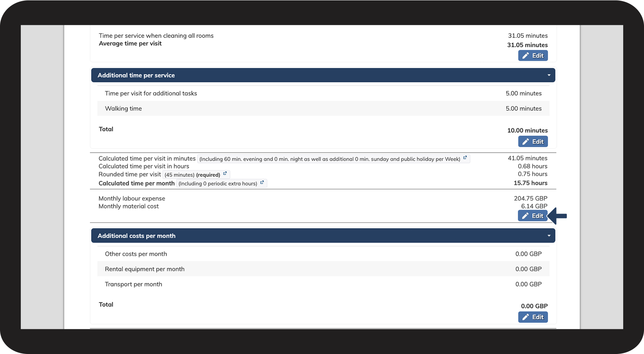Select the Rental equipment per month row

click(323, 269)
